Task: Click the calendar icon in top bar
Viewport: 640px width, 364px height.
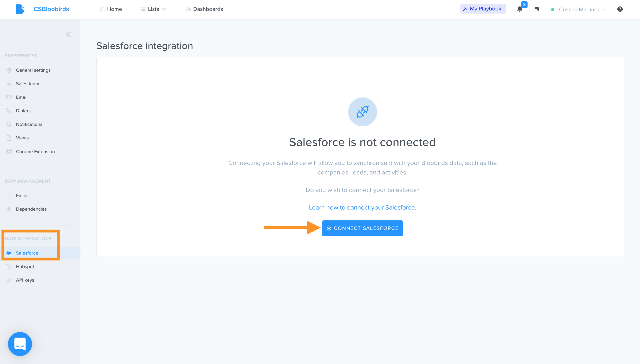Action: (x=537, y=9)
